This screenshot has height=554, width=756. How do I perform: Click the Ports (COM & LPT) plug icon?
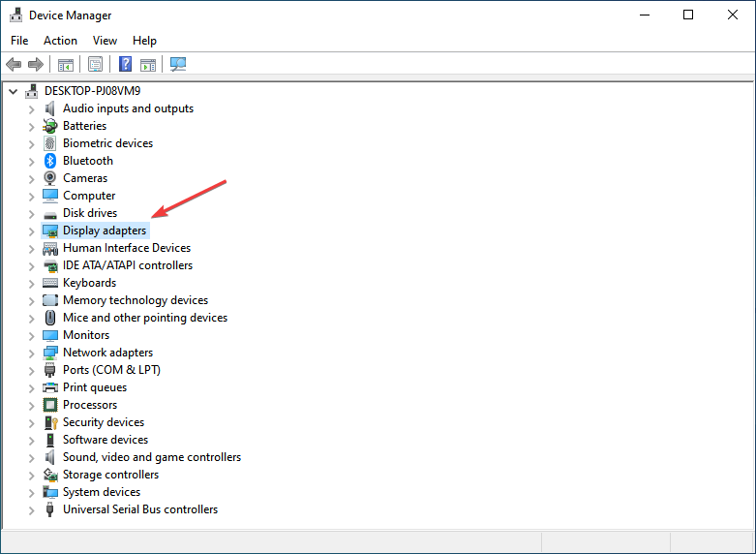coord(50,370)
